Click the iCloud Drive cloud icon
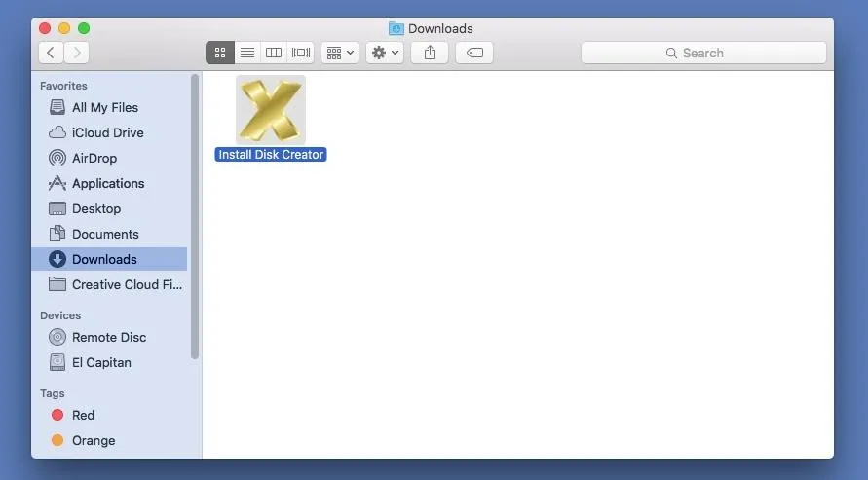The image size is (868, 480). pyautogui.click(x=57, y=132)
